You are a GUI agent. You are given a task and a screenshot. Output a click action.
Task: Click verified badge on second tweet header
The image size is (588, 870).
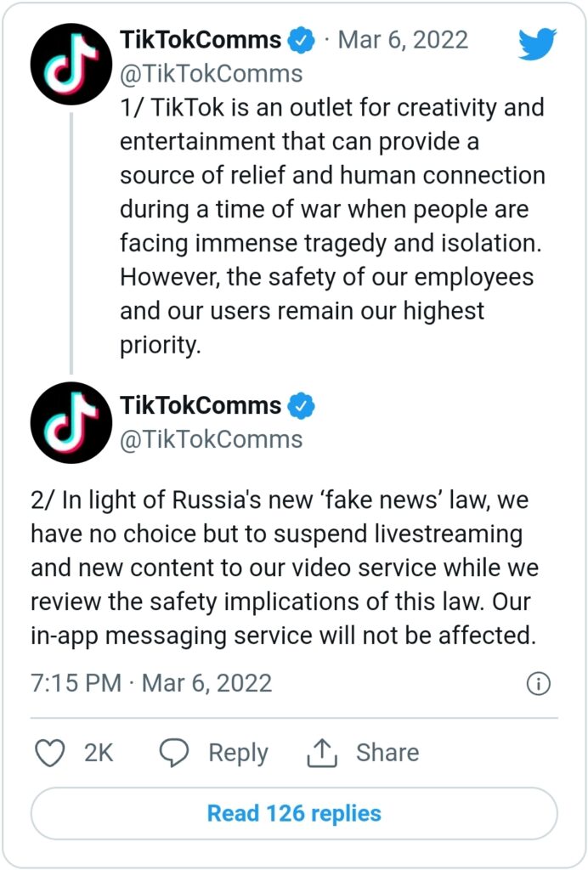click(301, 405)
